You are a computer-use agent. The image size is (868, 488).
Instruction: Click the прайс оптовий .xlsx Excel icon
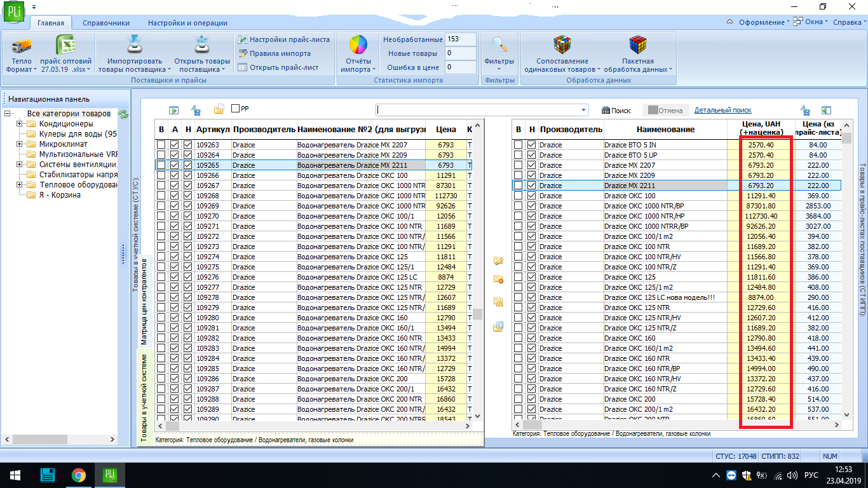[65, 46]
